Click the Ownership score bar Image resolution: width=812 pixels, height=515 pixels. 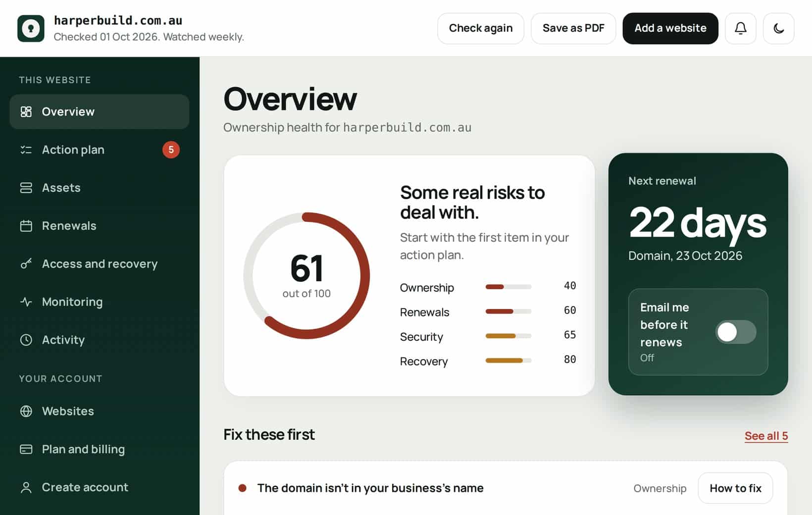click(508, 287)
